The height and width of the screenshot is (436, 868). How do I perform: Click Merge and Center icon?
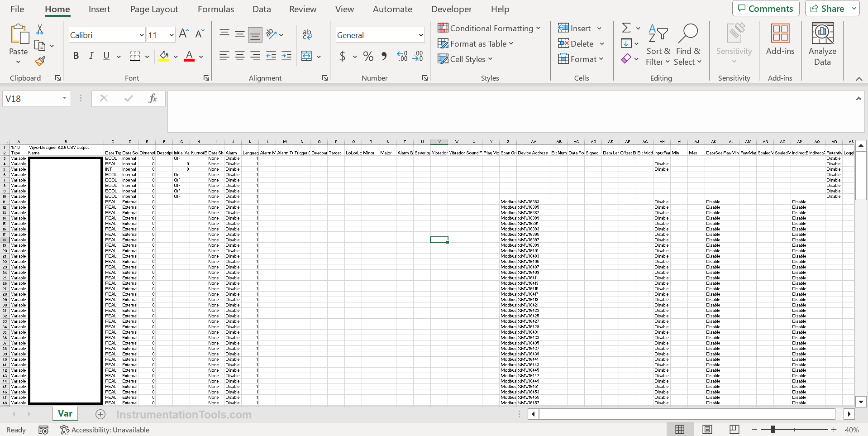[x=307, y=56]
